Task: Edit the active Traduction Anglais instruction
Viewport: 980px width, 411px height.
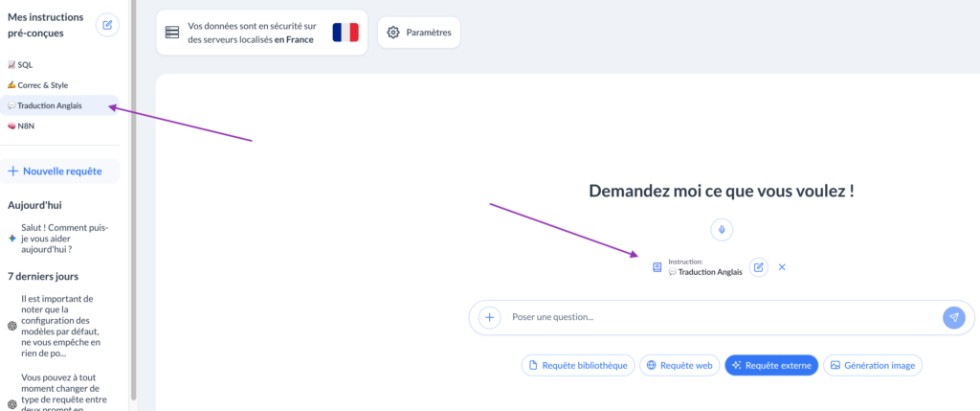Action: coord(758,267)
